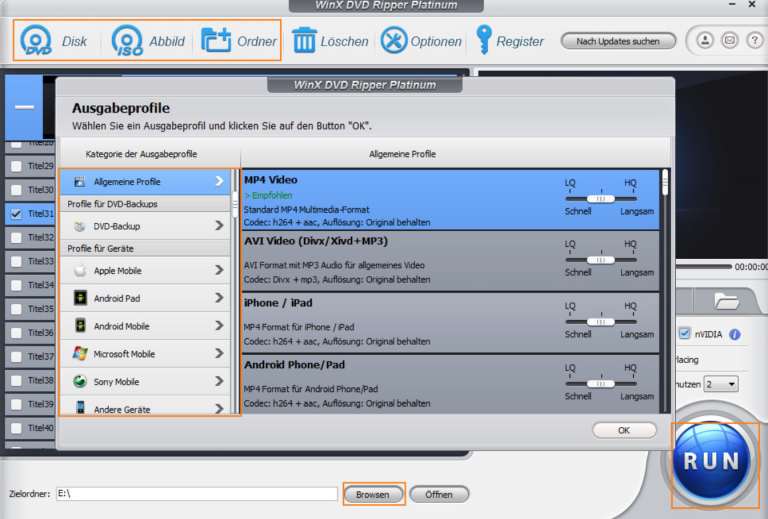The image size is (768, 519).
Task: Confirm profile with OK button
Action: 624,430
